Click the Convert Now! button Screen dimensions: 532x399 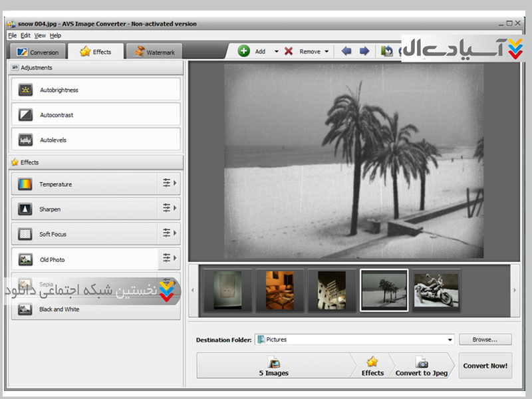coord(485,366)
